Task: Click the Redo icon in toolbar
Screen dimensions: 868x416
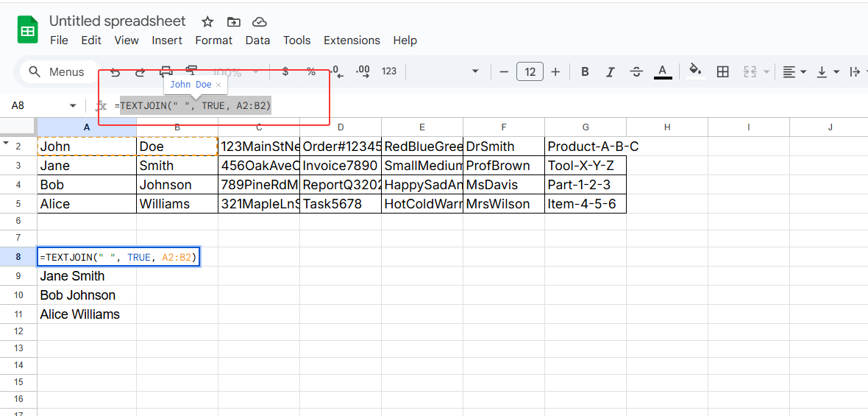Action: pyautogui.click(x=140, y=71)
